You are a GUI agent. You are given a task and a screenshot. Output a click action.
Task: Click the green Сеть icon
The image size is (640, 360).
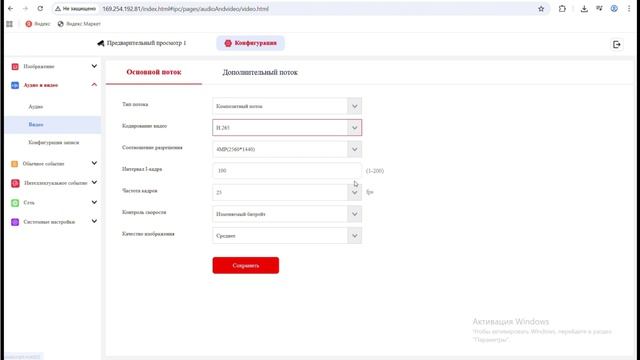tap(15, 203)
